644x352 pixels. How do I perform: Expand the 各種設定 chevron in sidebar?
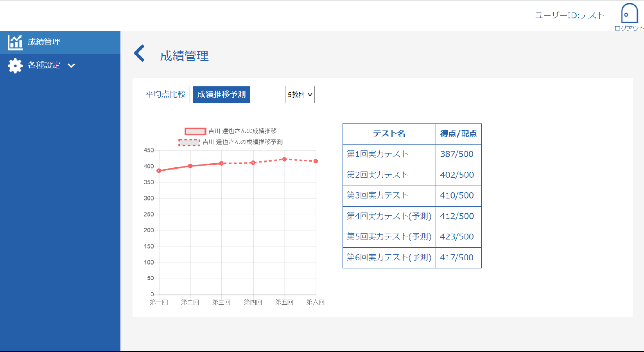click(71, 66)
